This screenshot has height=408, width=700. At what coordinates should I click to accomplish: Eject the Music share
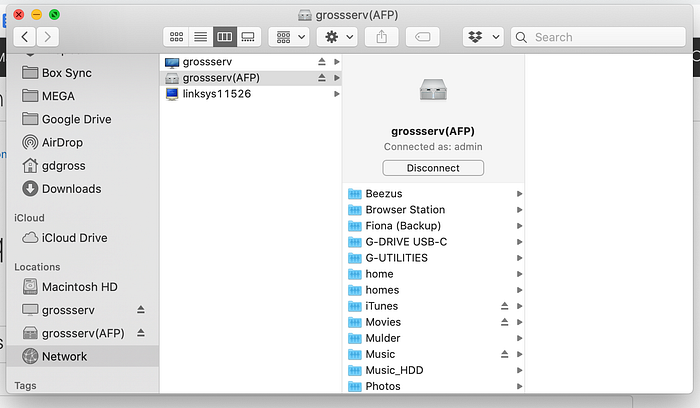point(504,354)
